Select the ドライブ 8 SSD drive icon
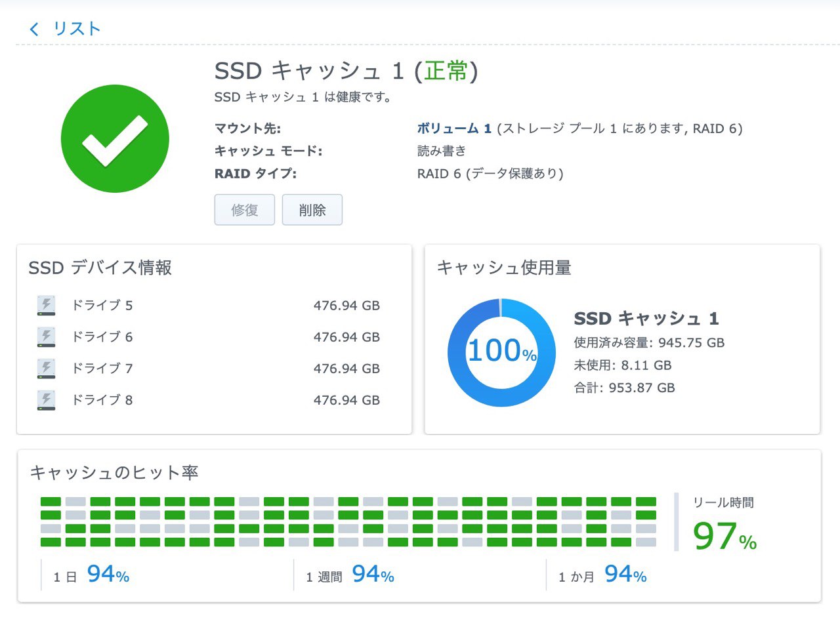The height and width of the screenshot is (629, 840). pyautogui.click(x=46, y=400)
